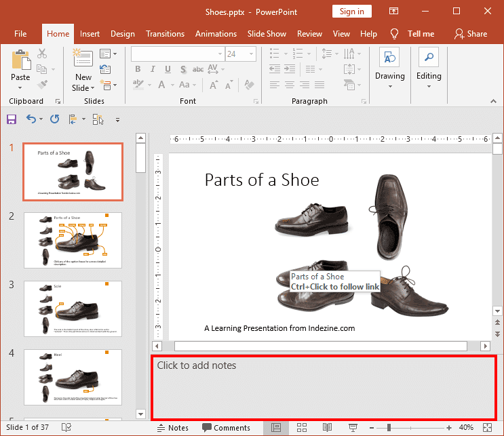Open the Transitions tab
Viewport: 504px width, 436px height.
click(x=165, y=34)
